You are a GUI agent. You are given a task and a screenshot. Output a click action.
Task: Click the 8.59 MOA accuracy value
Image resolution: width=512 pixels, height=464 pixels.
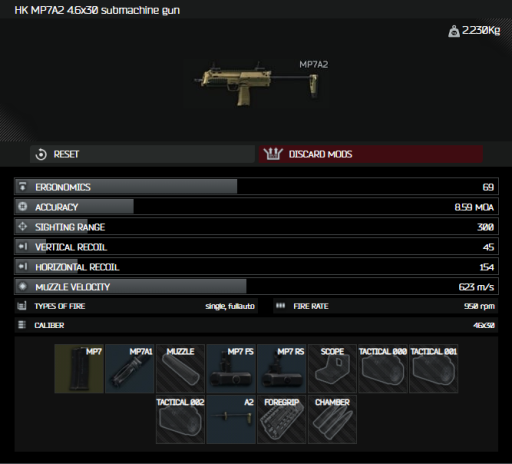[474, 207]
